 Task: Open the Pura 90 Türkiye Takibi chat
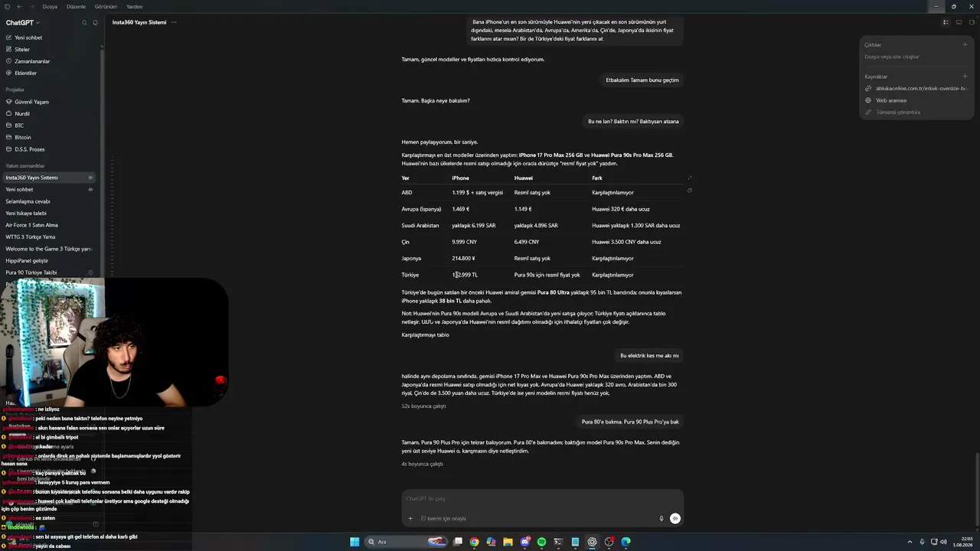50,272
